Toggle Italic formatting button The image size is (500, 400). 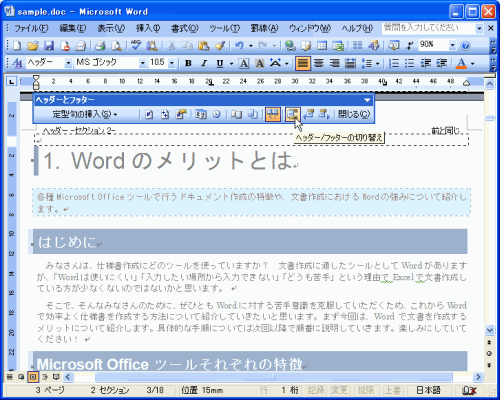[204, 63]
